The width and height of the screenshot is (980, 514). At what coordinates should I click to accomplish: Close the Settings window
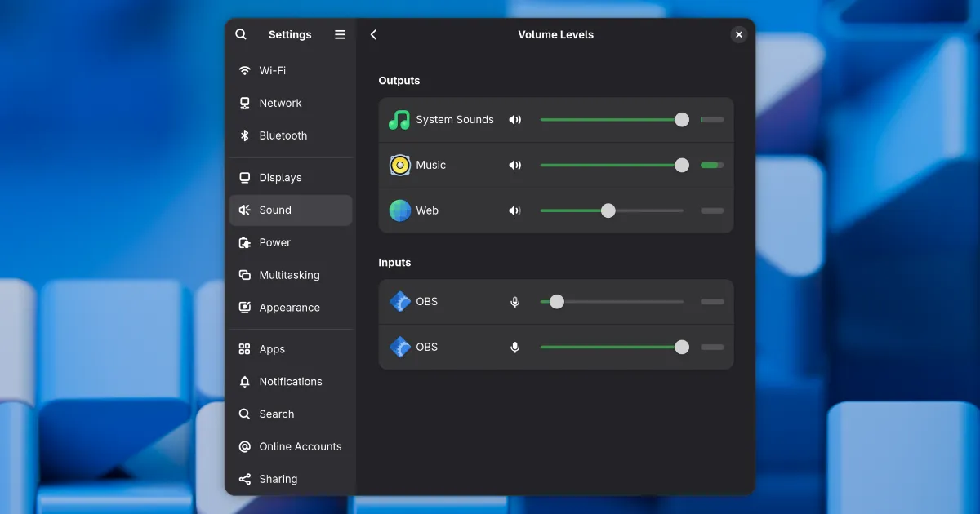click(738, 34)
